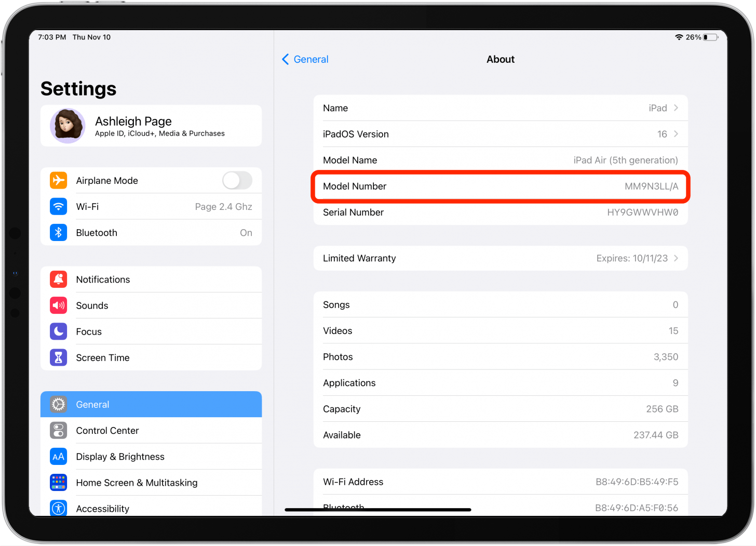Click the Wi-Fi icon in sidebar
The width and height of the screenshot is (756, 546).
click(x=58, y=206)
